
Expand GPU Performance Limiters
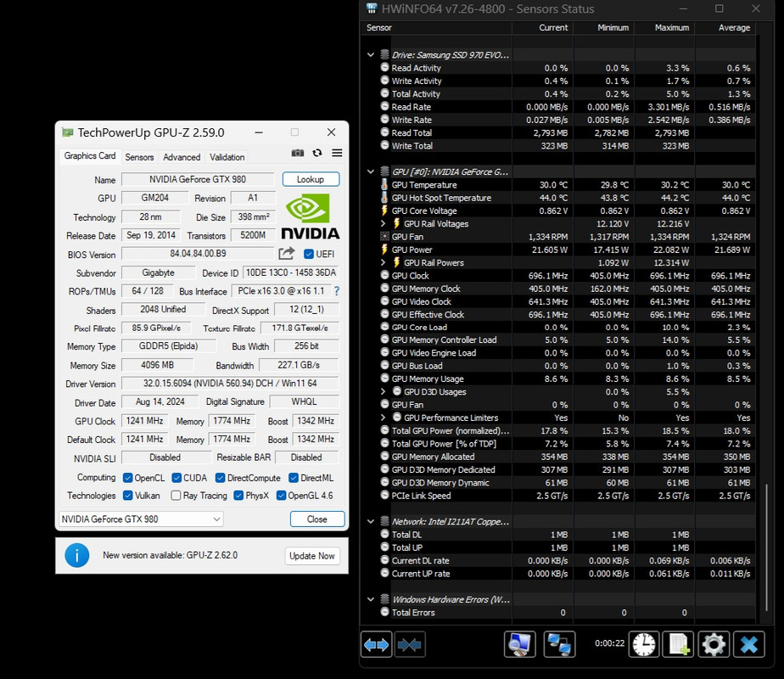click(383, 418)
